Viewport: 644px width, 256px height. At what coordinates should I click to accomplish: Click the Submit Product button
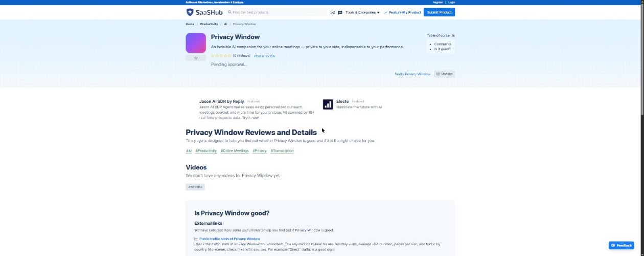click(439, 12)
